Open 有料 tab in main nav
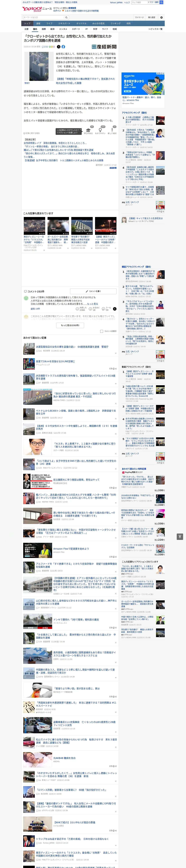 (128, 24)
